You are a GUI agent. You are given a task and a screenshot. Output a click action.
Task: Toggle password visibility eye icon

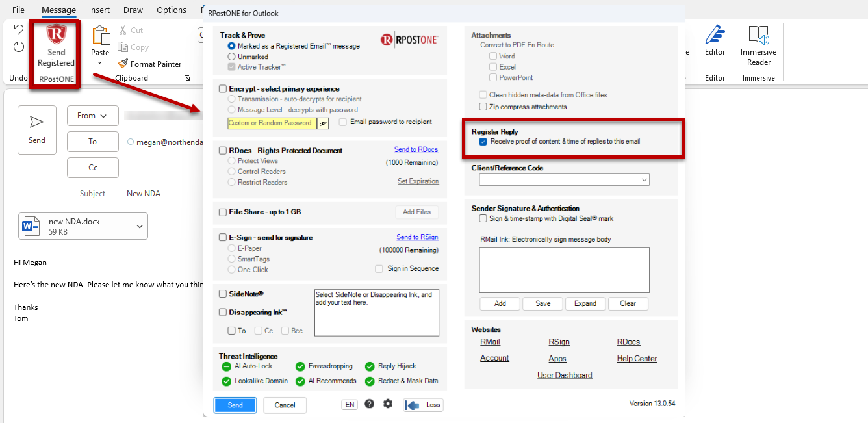click(323, 123)
